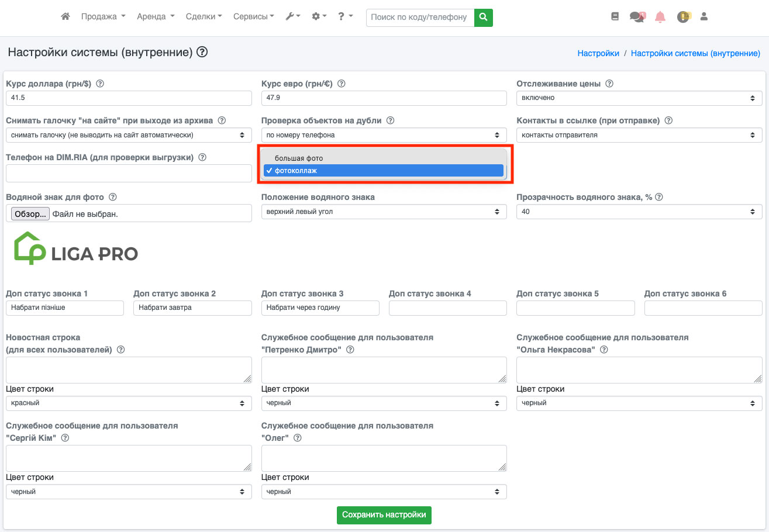Open the book icon in header

[615, 17]
